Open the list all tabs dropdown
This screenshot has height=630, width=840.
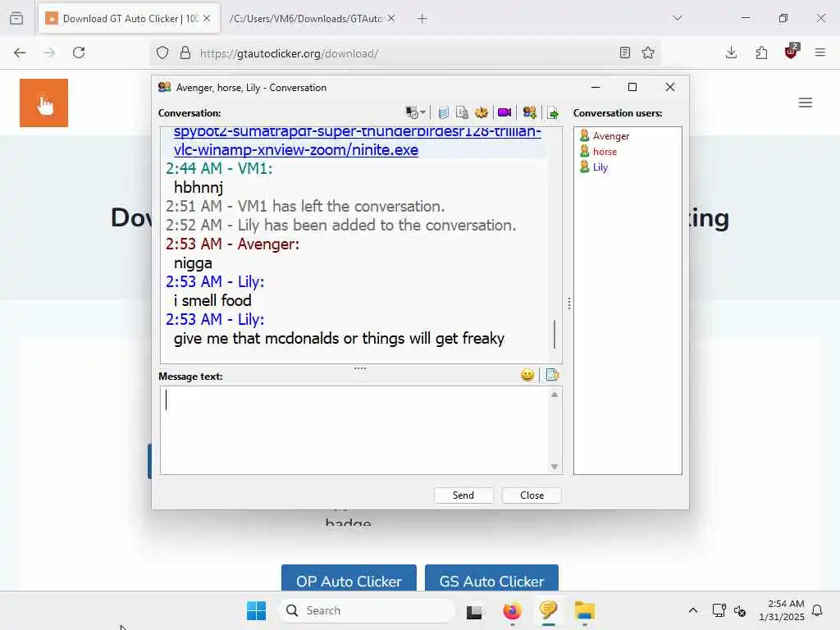(x=678, y=18)
